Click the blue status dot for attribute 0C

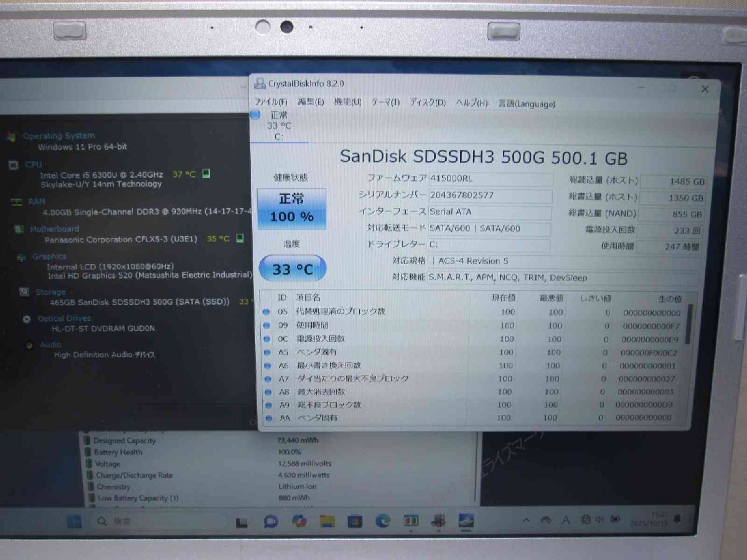click(267, 339)
